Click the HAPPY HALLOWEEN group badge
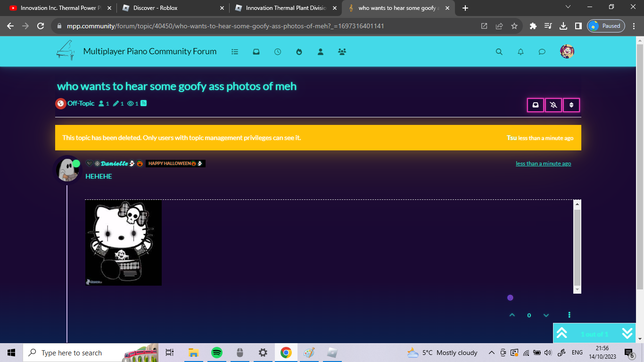The height and width of the screenshot is (362, 644). click(175, 164)
